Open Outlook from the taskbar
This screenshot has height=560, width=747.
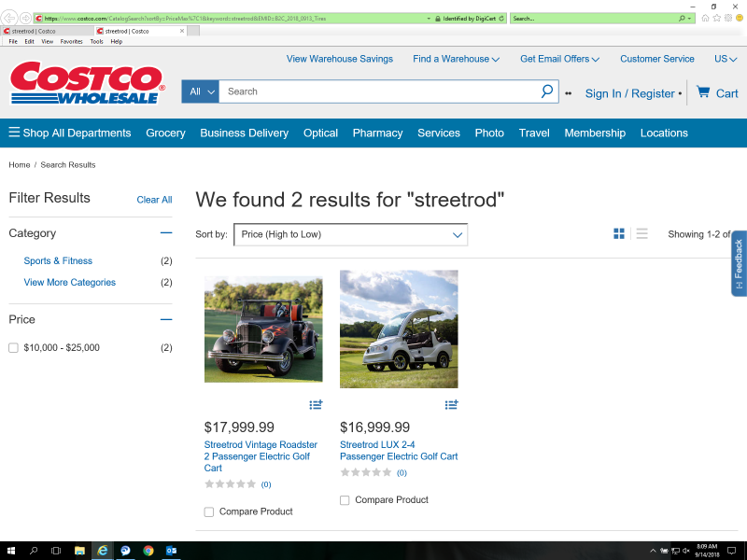pos(172,551)
